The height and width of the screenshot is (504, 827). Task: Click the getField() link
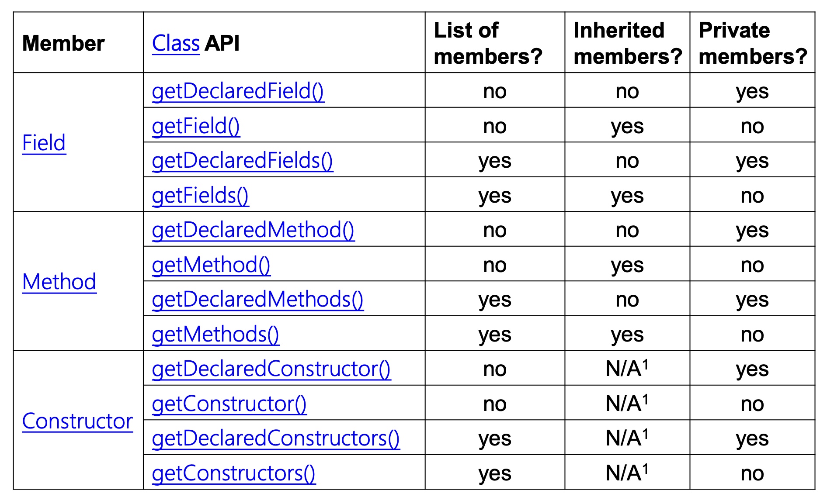[x=196, y=126]
